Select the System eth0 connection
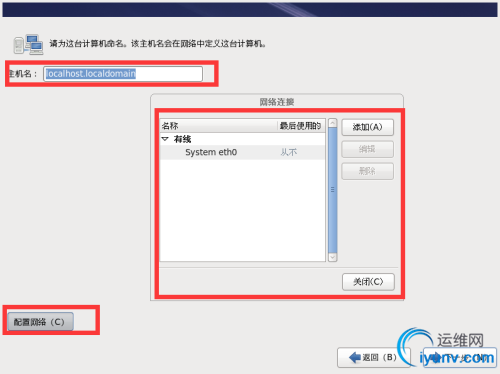Image resolution: width=500 pixels, height=374 pixels. [242, 152]
